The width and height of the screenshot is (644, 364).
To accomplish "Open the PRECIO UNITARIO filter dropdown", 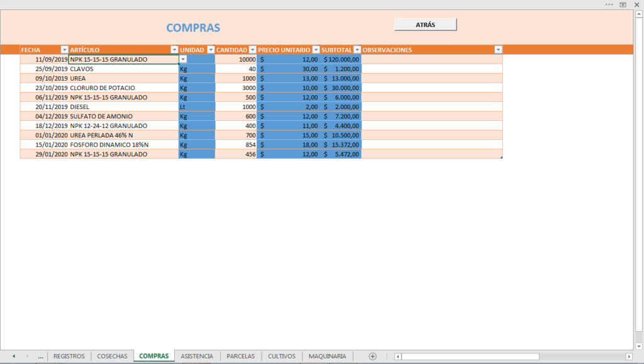I will pos(316,50).
